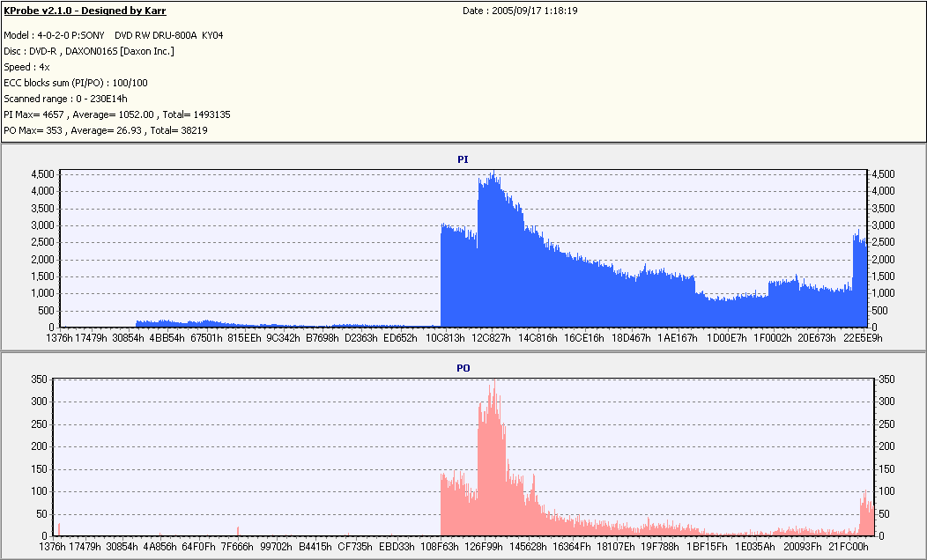The width and height of the screenshot is (927, 560).
Task: Click the Model line showing SONY DVD RW DRU-800A
Action: tap(114, 35)
